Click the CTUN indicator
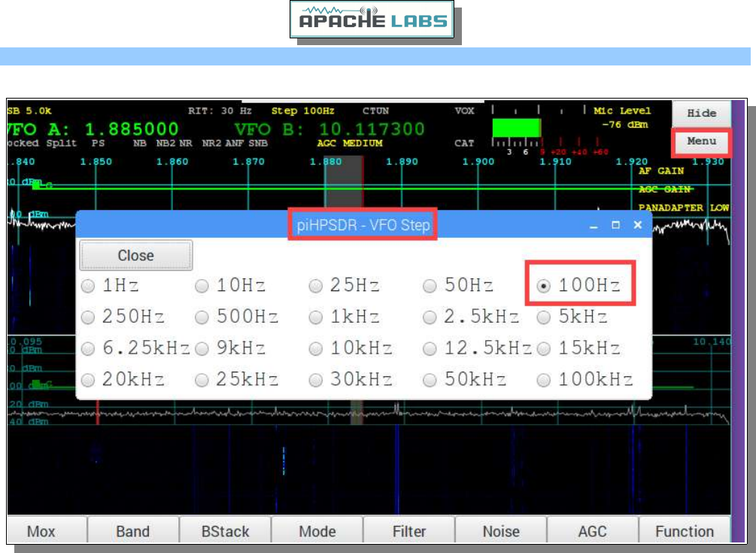Image resolution: width=756 pixels, height=553 pixels. click(x=375, y=111)
